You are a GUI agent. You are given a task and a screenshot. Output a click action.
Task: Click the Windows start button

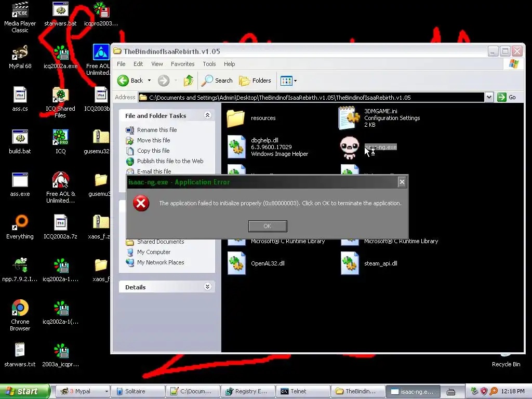coord(24,391)
